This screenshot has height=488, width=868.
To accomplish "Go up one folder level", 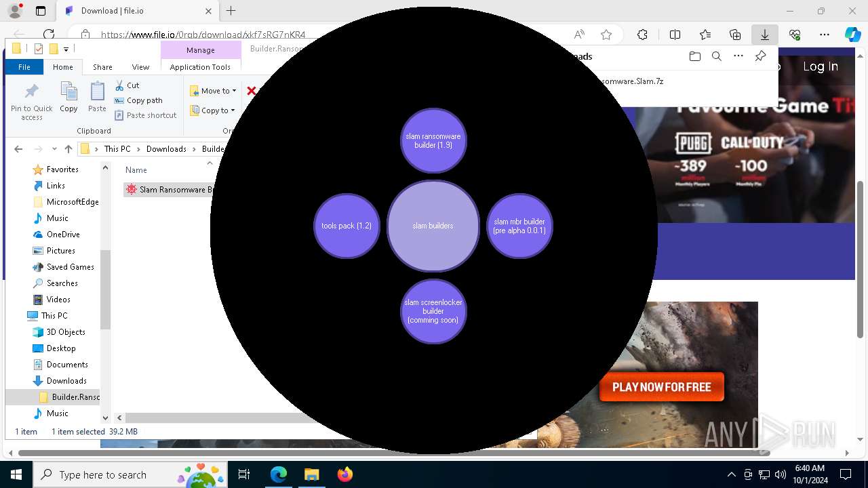I will pyautogui.click(x=68, y=149).
